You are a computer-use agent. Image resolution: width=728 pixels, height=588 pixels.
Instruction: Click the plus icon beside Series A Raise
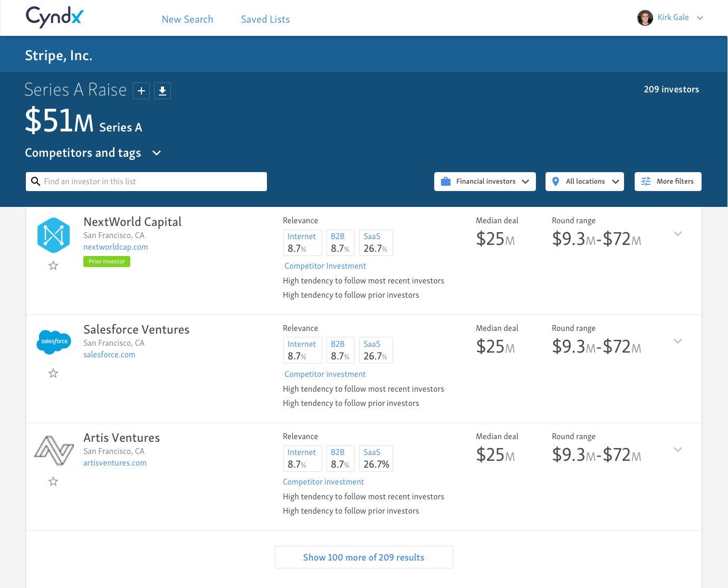click(x=141, y=91)
